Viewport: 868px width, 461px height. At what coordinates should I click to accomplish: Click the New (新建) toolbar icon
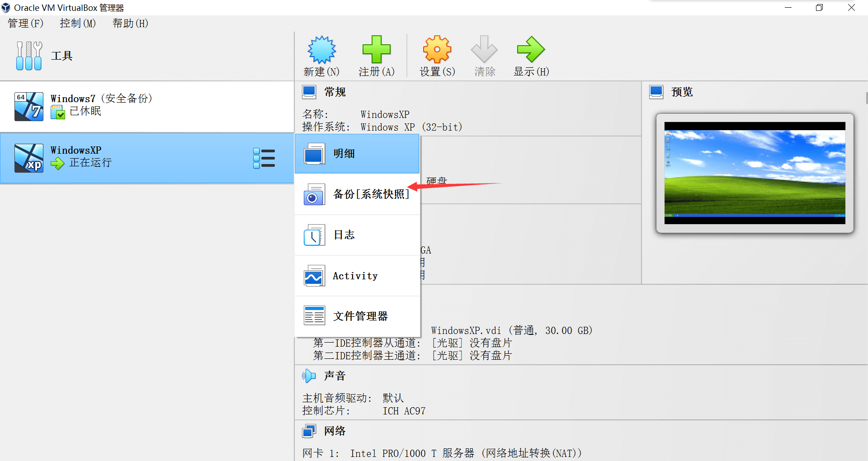click(x=321, y=50)
